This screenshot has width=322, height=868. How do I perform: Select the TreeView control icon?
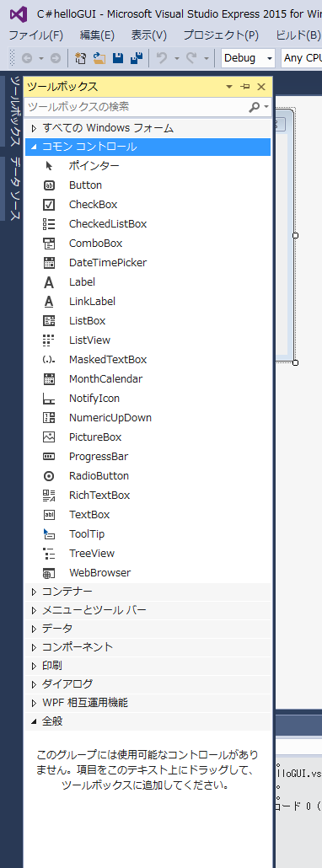49,554
